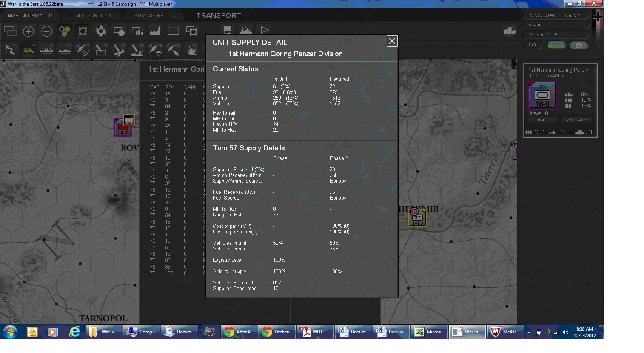Click the O.K.H. (24/90) headquarters link
The width and height of the screenshot is (644, 353).
[x=546, y=75]
